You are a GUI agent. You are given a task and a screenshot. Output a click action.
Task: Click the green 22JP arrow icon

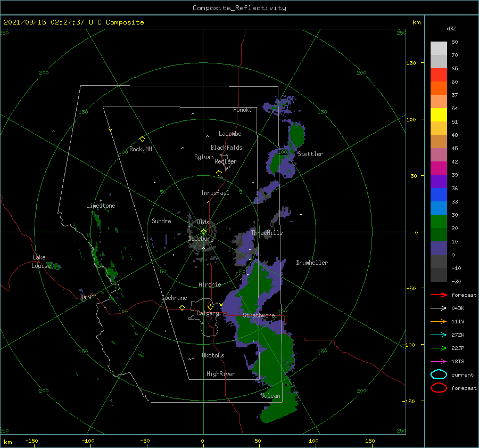point(439,348)
